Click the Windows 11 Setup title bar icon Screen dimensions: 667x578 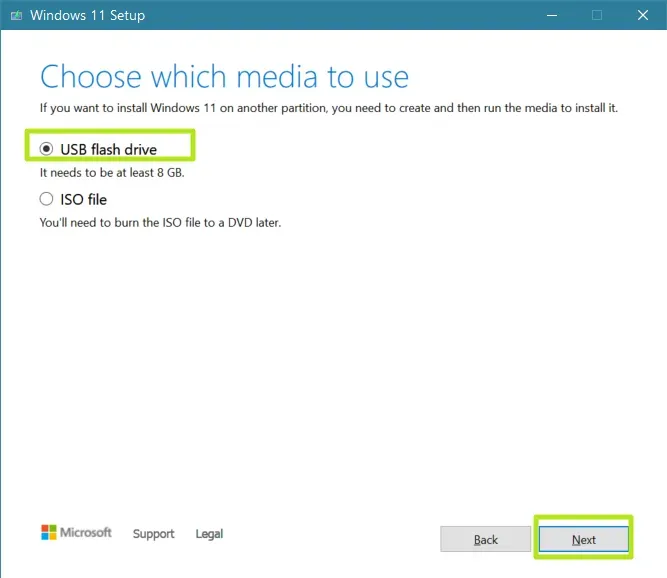16,16
